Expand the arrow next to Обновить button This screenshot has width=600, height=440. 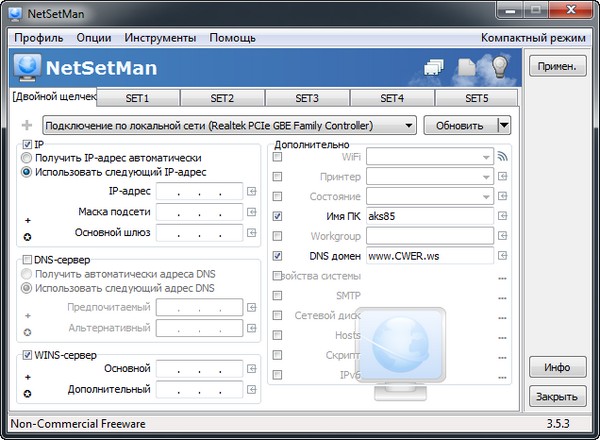503,126
